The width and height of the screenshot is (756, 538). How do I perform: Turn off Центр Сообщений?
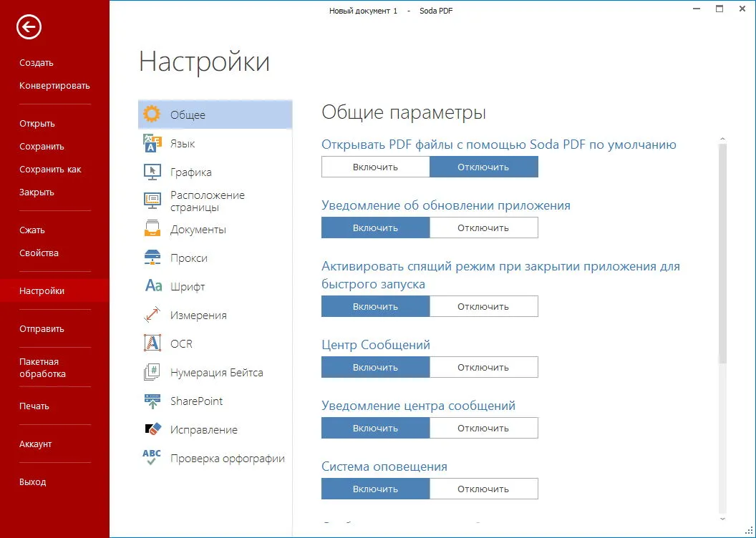tap(483, 367)
